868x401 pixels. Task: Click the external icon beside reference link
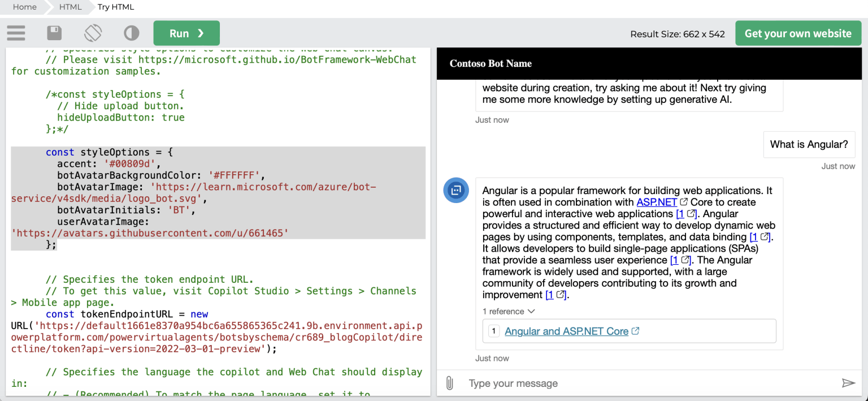tap(636, 331)
